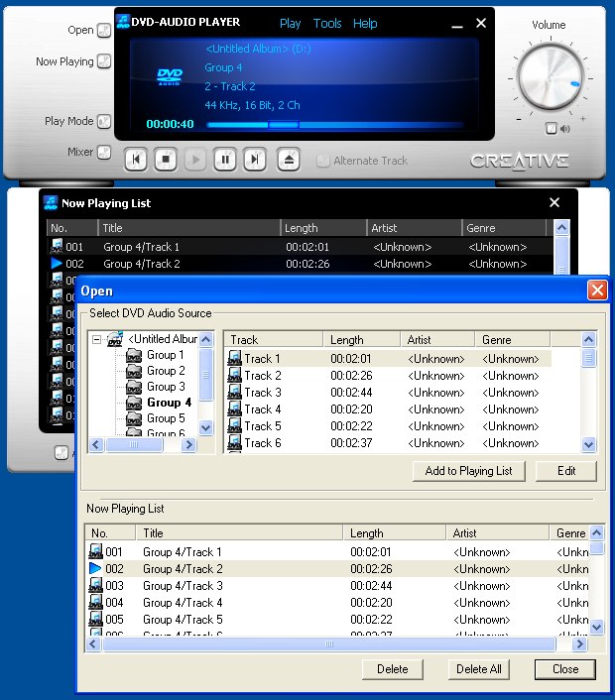Click the playback progress bar
The height and width of the screenshot is (700, 615).
(x=335, y=126)
